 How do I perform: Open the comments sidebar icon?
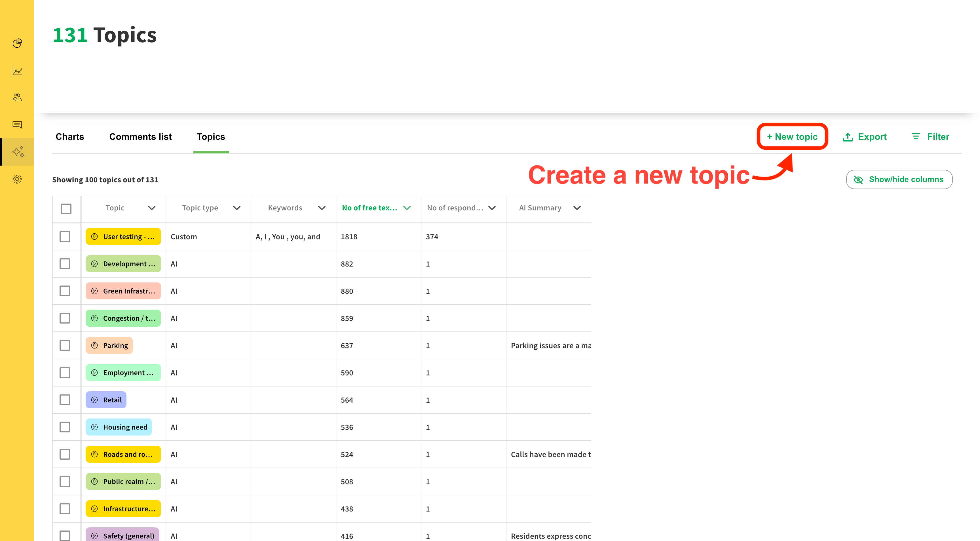pyautogui.click(x=17, y=124)
